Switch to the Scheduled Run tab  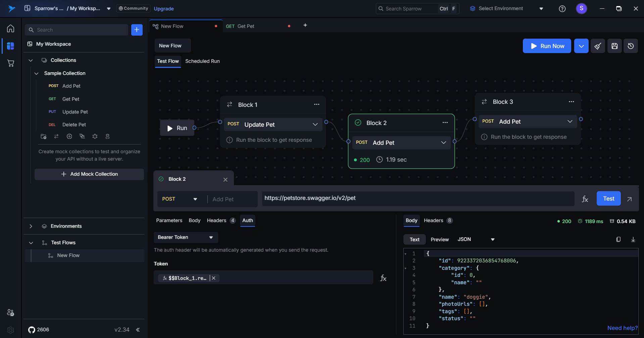pos(202,61)
